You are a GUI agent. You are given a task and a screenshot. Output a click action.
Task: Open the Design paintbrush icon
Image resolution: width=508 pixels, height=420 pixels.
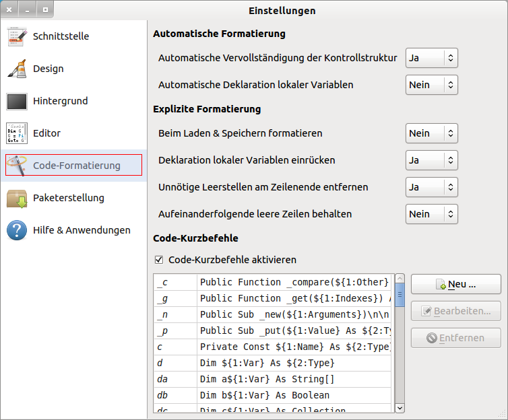(17, 69)
